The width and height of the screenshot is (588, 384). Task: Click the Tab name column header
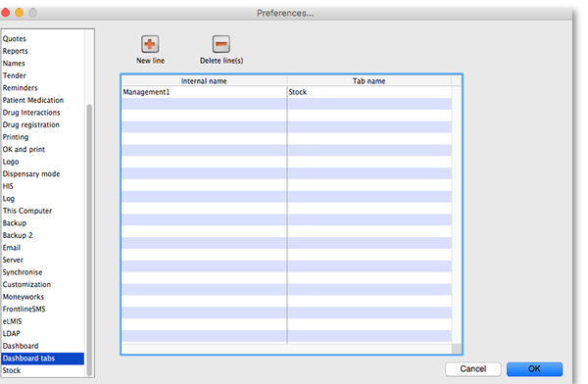[x=369, y=81]
